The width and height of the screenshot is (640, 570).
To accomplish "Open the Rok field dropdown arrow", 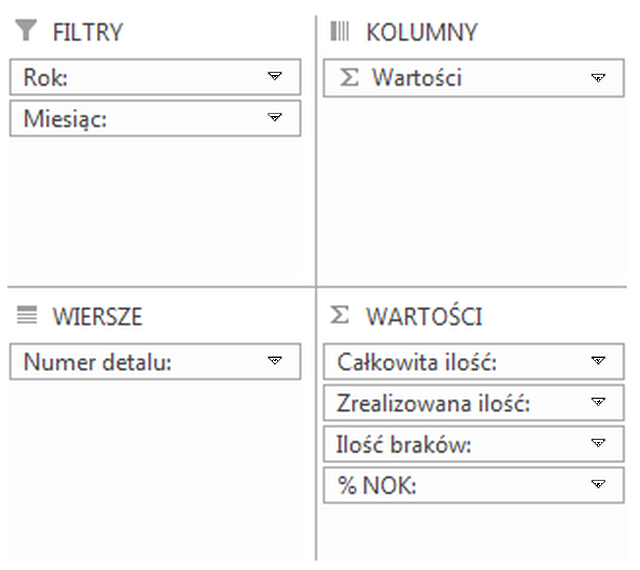I will [x=276, y=77].
